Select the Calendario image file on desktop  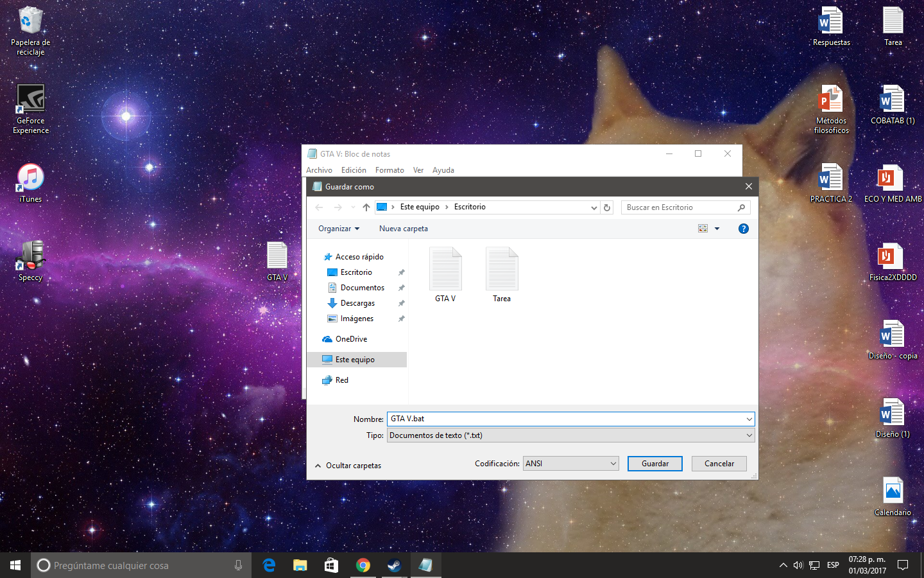point(893,497)
